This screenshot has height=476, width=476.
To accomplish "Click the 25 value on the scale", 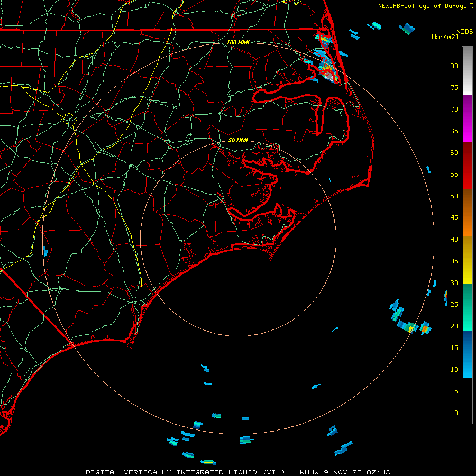I will click(454, 304).
